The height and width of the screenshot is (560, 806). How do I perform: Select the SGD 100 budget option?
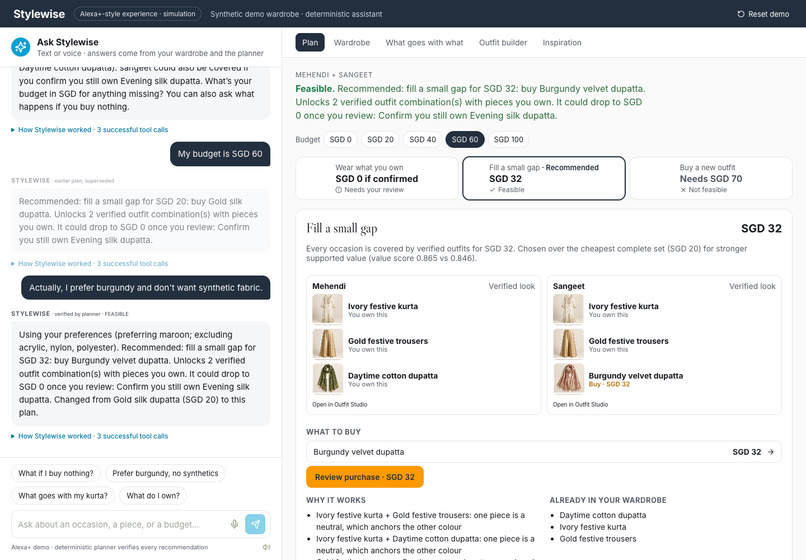508,139
